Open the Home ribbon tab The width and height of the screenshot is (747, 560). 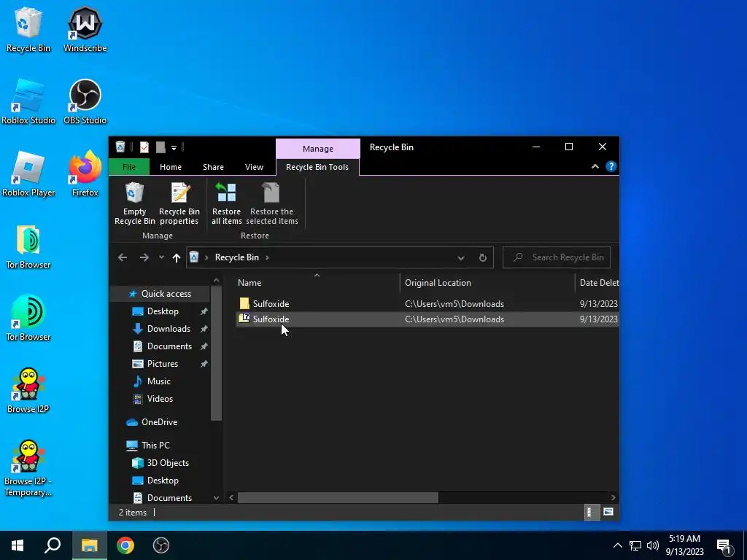click(171, 167)
